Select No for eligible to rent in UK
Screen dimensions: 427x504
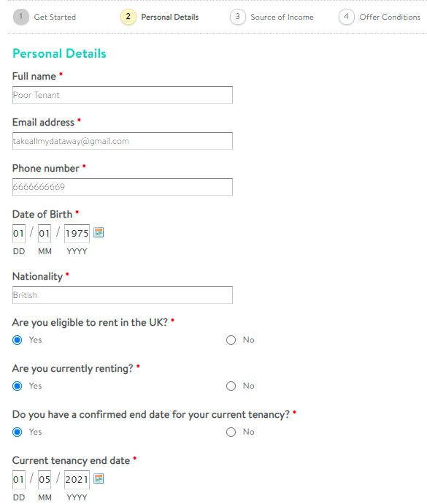pyautogui.click(x=231, y=340)
